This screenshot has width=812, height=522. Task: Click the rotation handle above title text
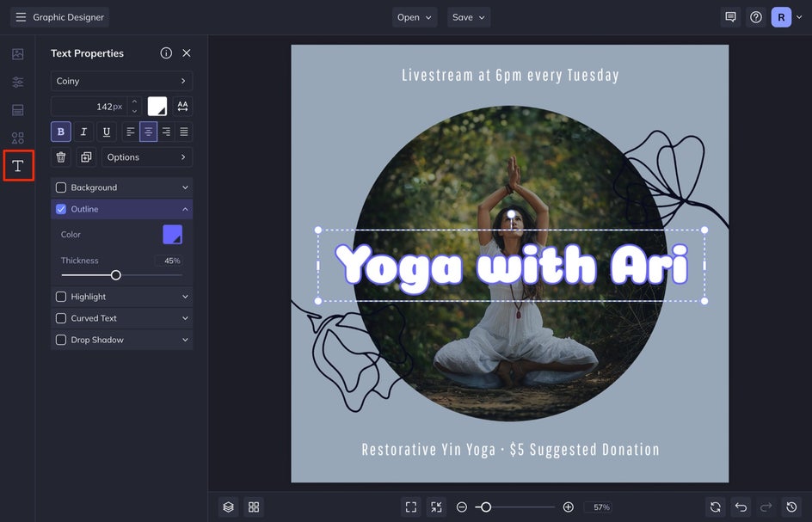511,214
